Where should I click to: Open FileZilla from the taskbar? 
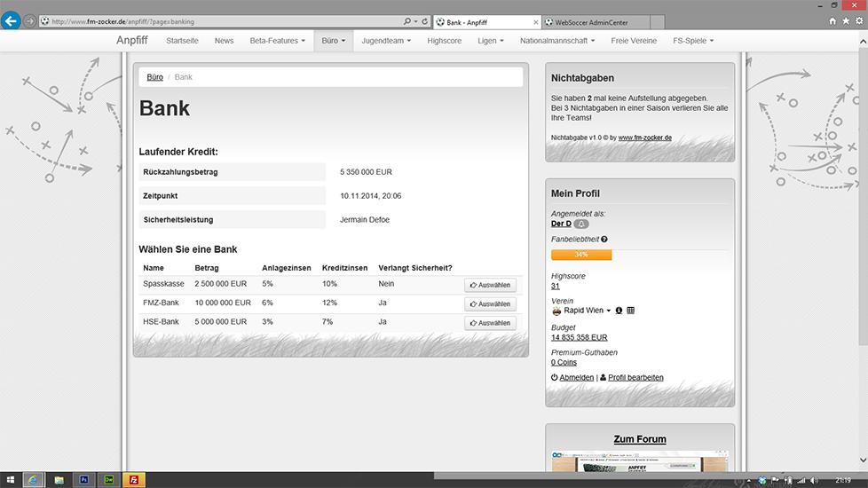coord(133,479)
